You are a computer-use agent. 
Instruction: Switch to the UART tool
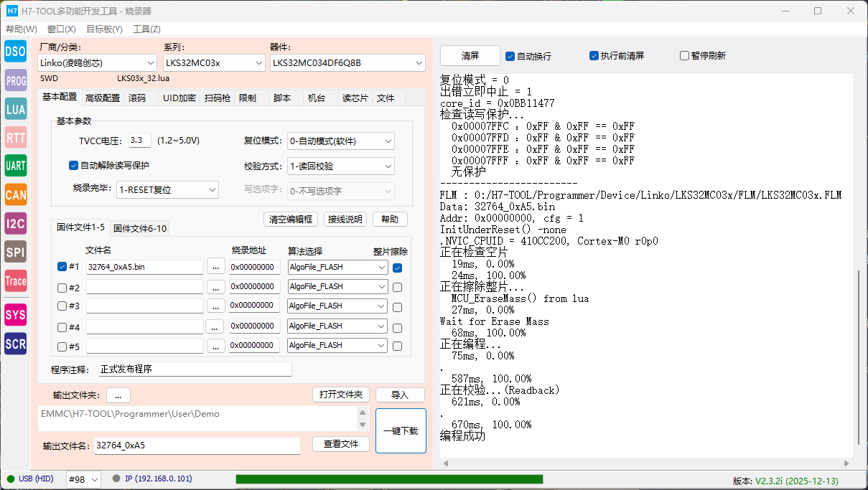click(15, 166)
